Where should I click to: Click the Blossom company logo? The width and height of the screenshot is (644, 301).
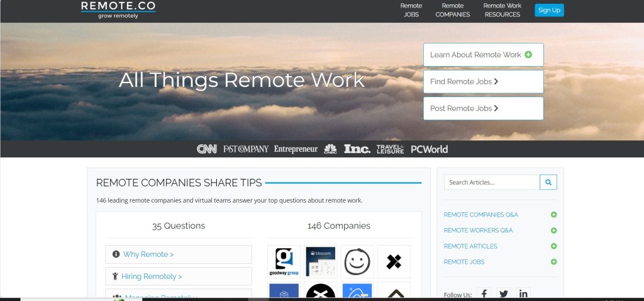(321, 261)
